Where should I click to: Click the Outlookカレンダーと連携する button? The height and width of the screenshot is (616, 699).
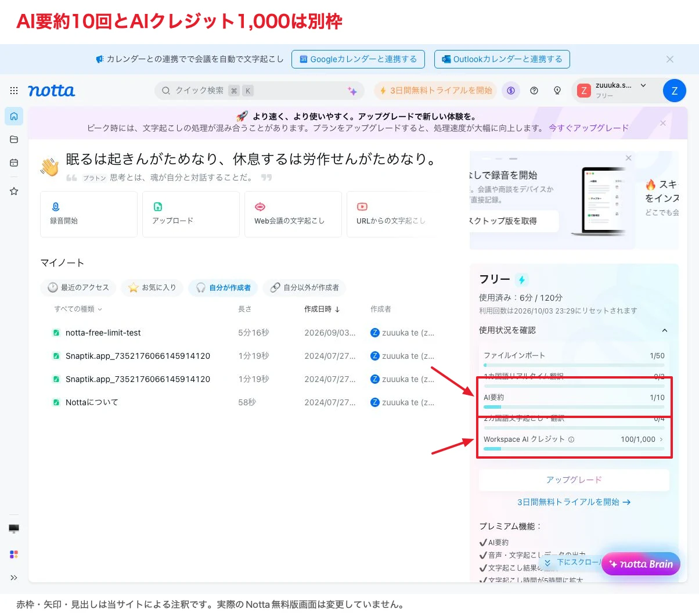[x=502, y=59]
